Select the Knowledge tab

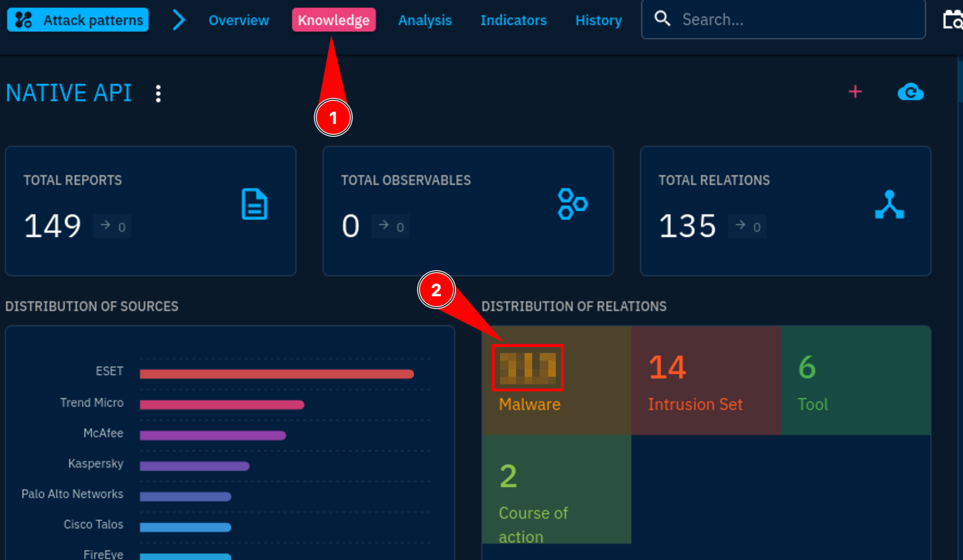tap(334, 20)
